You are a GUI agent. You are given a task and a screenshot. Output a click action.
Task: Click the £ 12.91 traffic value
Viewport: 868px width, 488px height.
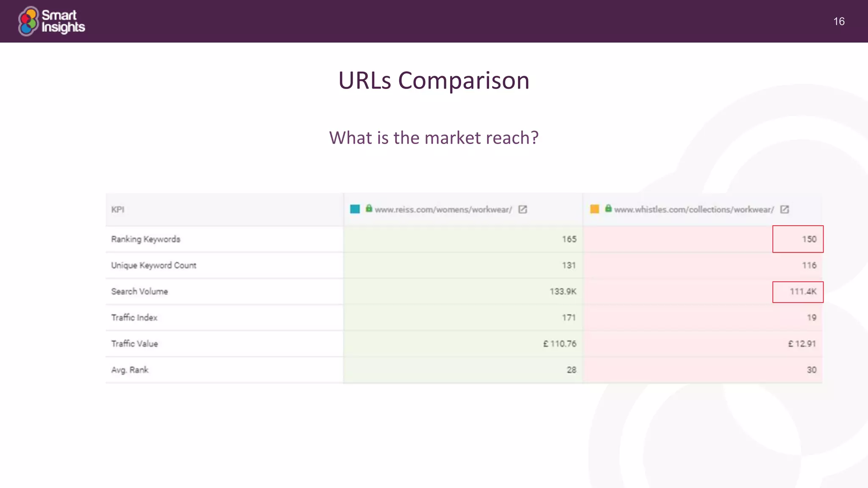coord(802,344)
